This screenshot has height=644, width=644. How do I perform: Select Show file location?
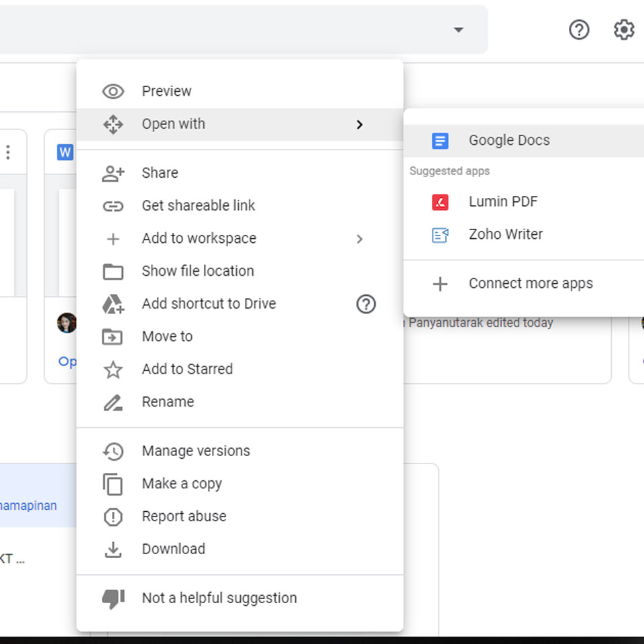240,272
